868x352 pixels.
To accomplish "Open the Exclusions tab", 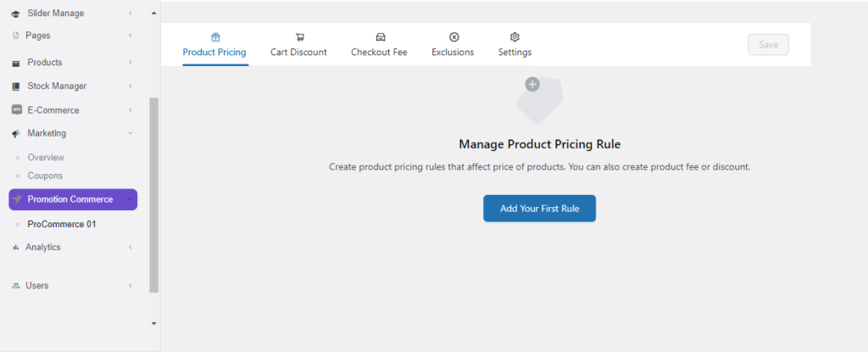I will 453,52.
